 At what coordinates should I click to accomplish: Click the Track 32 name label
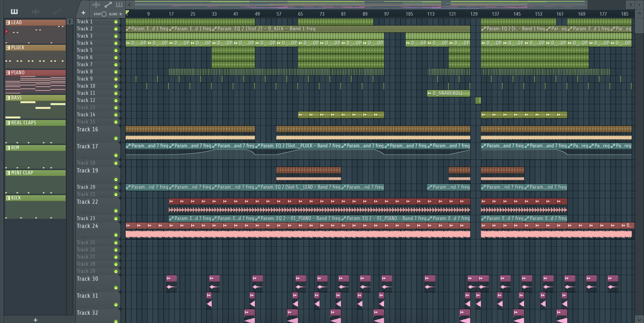pos(87,313)
